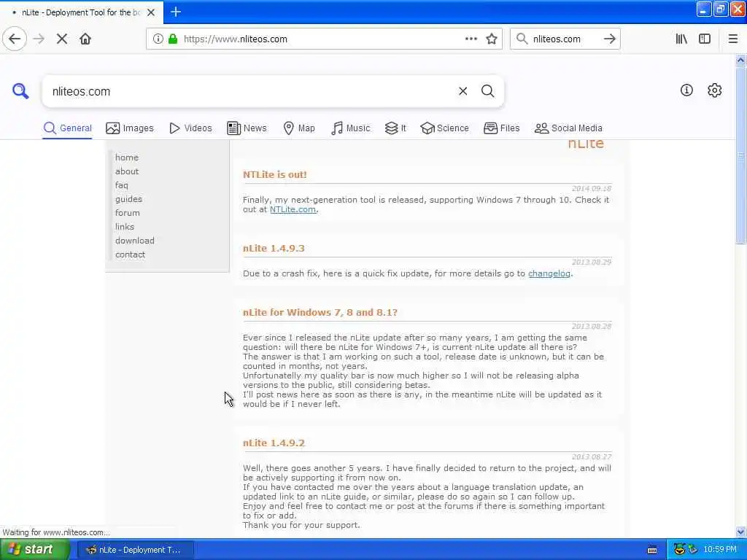The width and height of the screenshot is (747, 560).
Task: Stop loading the current page
Action: tap(62, 39)
